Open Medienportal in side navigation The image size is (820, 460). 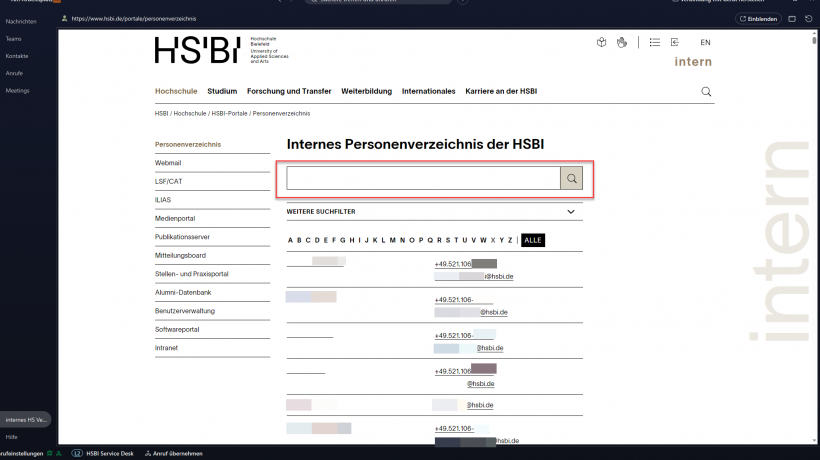(x=175, y=218)
